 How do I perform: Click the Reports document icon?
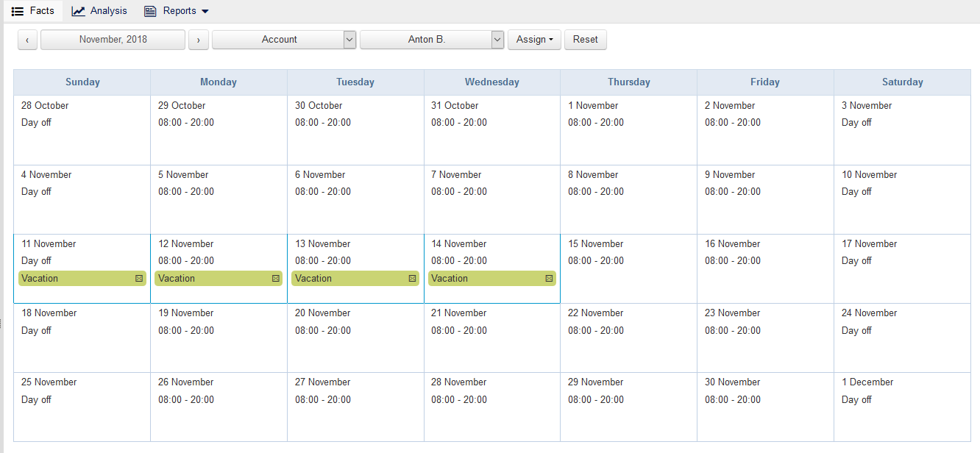point(149,10)
